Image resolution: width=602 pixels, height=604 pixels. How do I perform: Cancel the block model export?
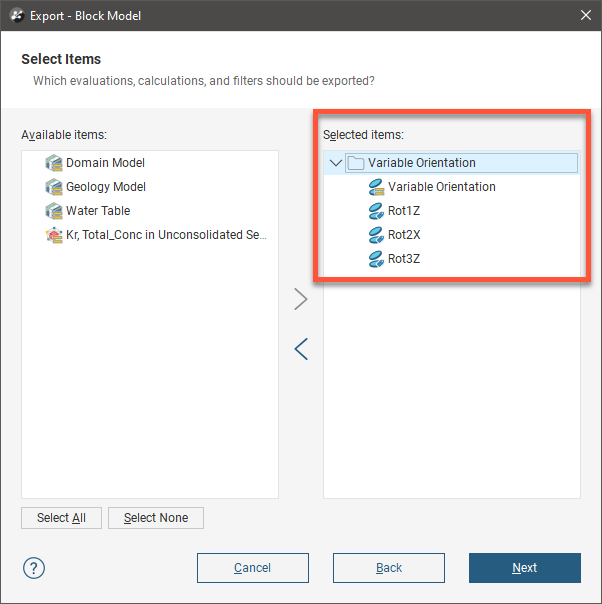tap(253, 568)
